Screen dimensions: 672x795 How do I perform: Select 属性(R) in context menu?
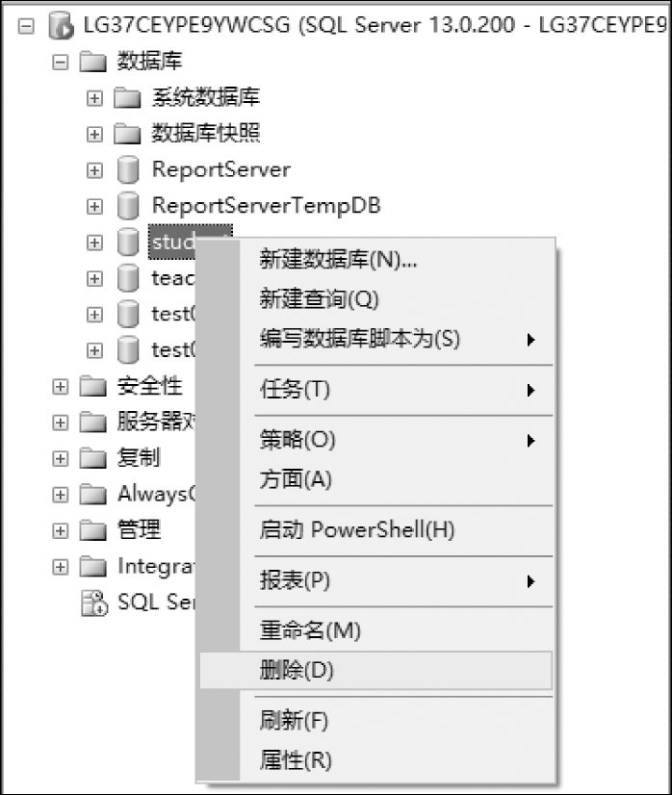tap(401, 759)
